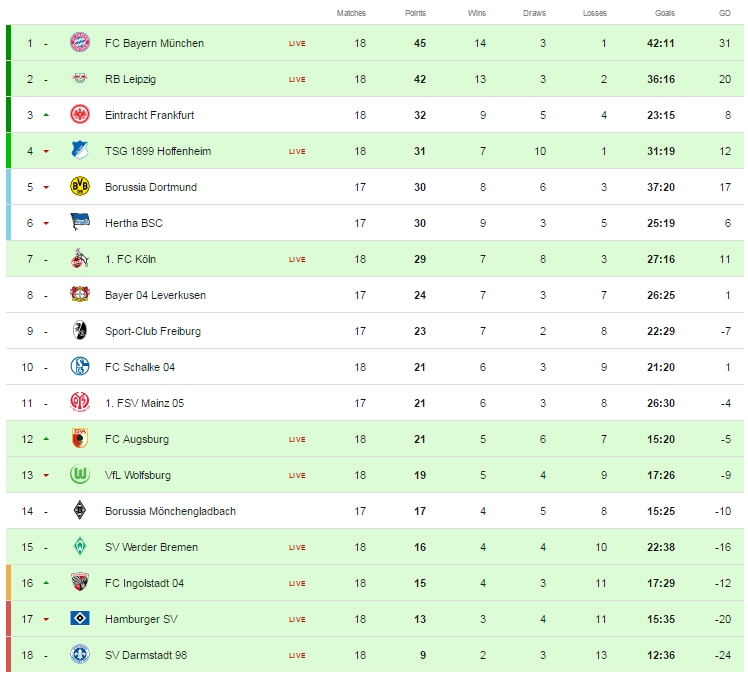Viewport: 748px width, 676px height.
Task: Click LIVE badge next to RB Leipzig
Action: [297, 79]
